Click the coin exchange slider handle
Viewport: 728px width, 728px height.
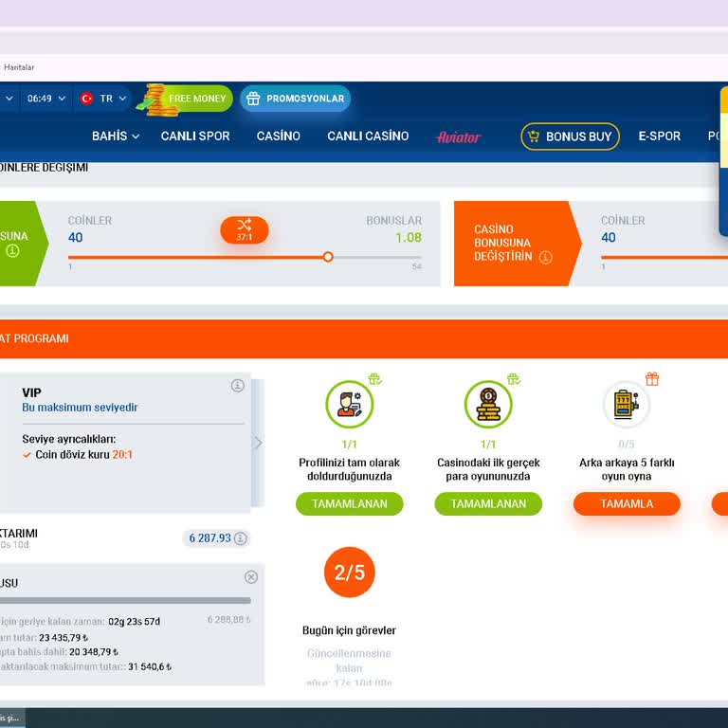pyautogui.click(x=328, y=257)
